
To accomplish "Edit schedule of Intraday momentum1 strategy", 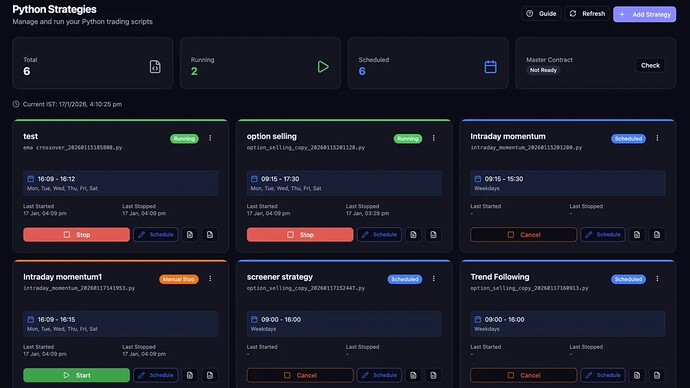I will point(156,375).
